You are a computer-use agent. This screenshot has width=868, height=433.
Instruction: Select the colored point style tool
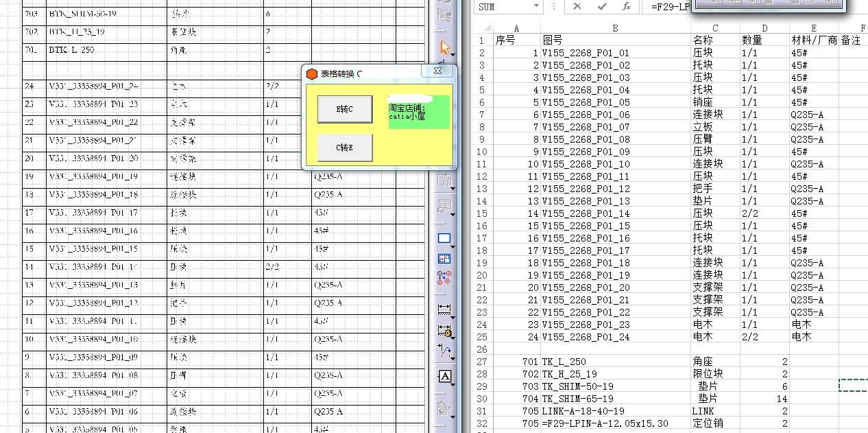point(444,278)
